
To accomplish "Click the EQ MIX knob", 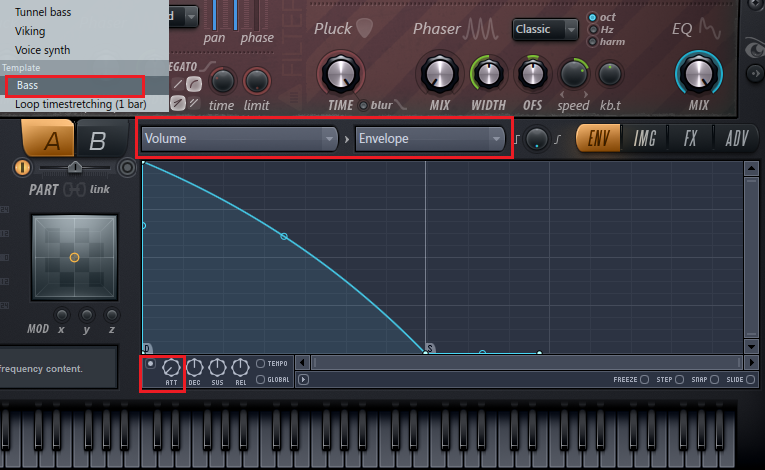I will pos(696,73).
